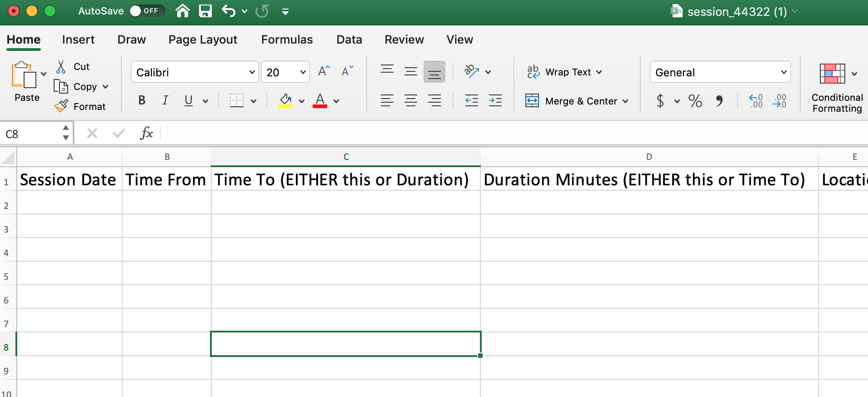868x397 pixels.
Task: Open underline style dropdown arrow
Action: click(205, 101)
